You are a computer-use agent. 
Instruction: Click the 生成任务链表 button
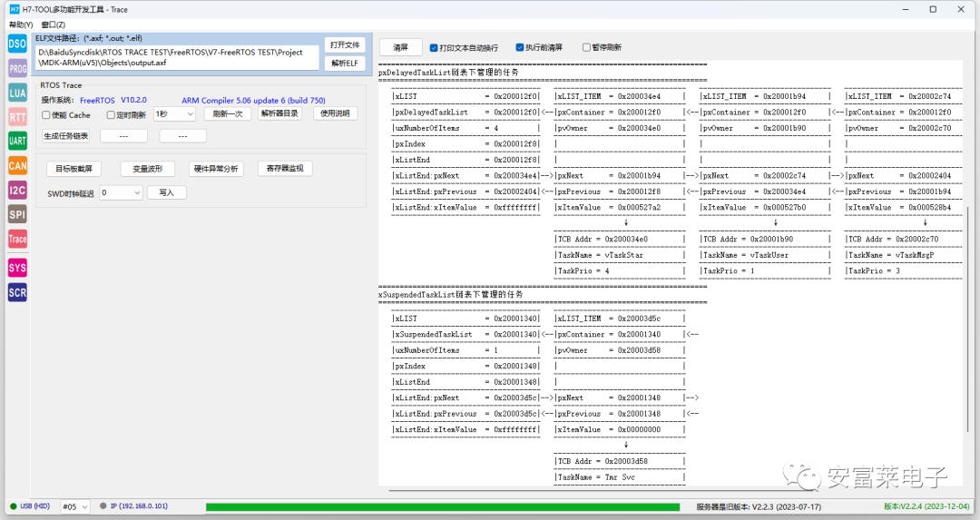[x=65, y=135]
